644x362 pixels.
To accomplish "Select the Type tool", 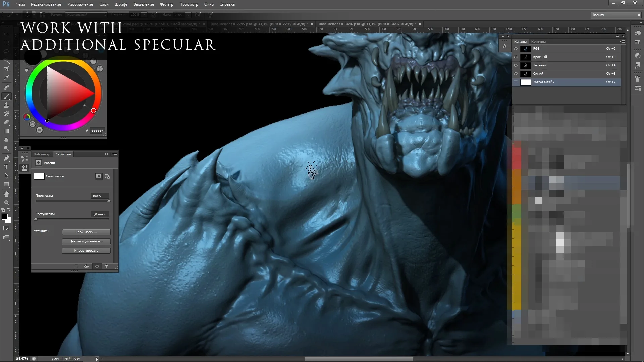I will 7,167.
